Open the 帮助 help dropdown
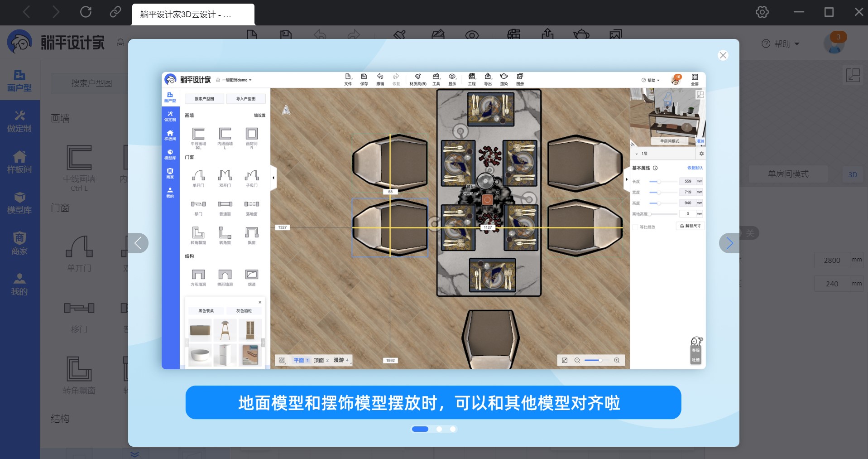 (x=781, y=44)
